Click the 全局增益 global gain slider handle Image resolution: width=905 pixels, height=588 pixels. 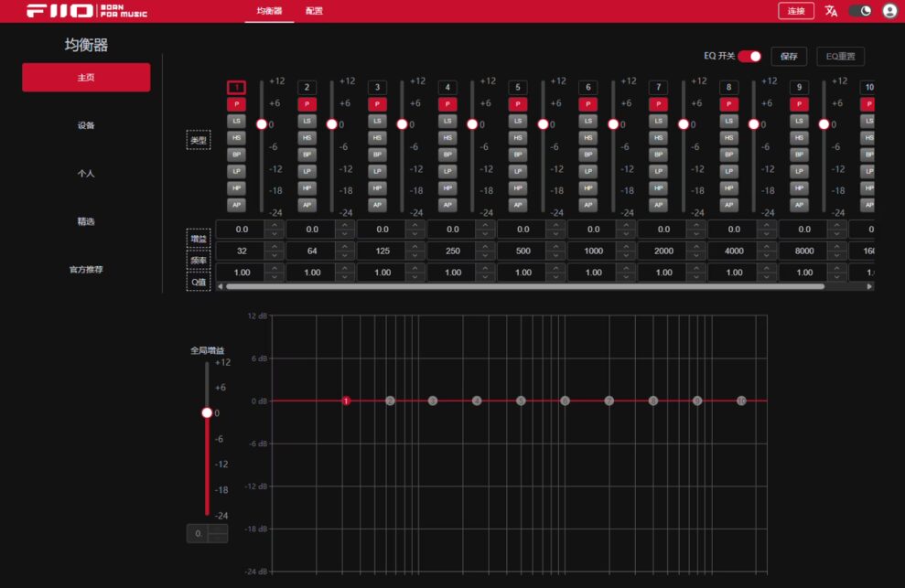point(207,412)
